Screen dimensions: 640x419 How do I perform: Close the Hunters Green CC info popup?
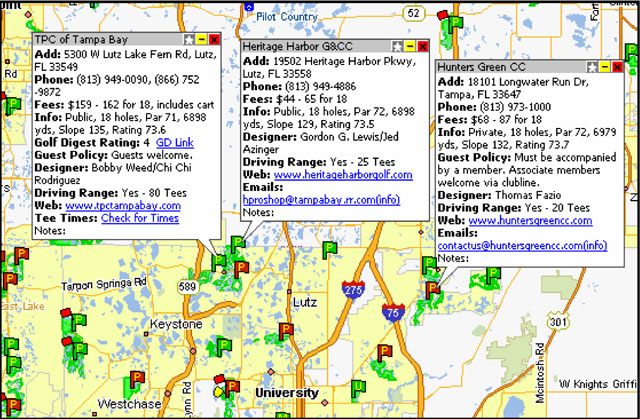coord(618,67)
